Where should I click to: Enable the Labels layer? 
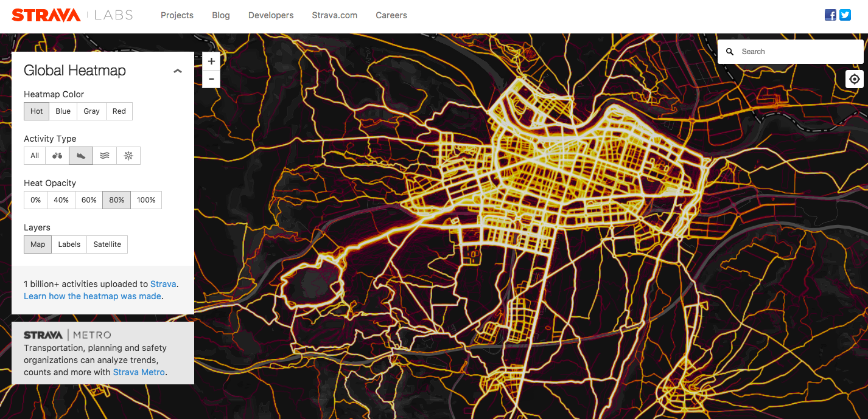coord(69,244)
